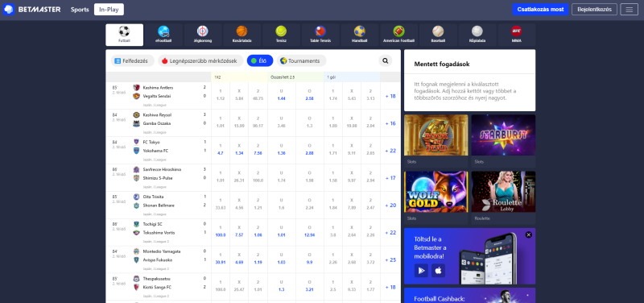Open the hamburger menu in header
The image size is (644, 303).
(x=629, y=10)
